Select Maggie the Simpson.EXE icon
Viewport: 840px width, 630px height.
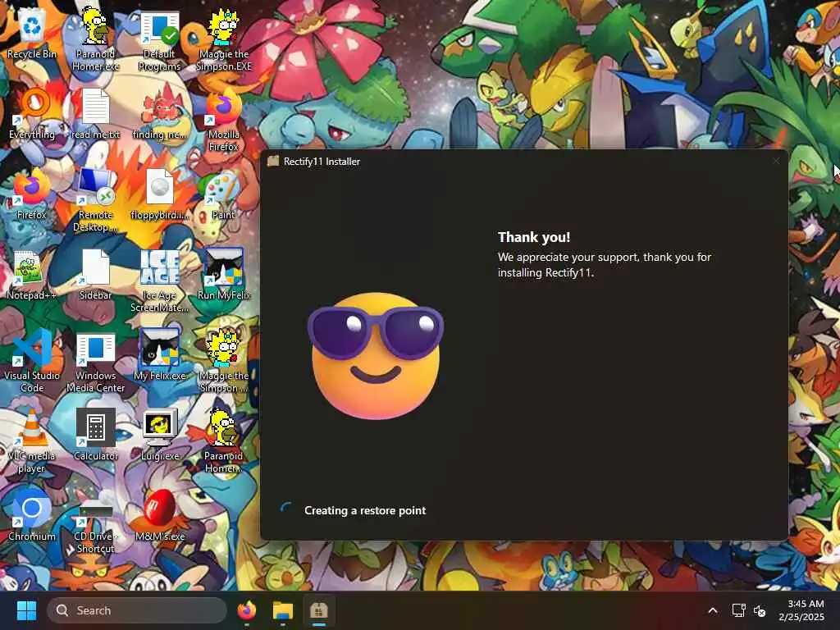tap(224, 39)
